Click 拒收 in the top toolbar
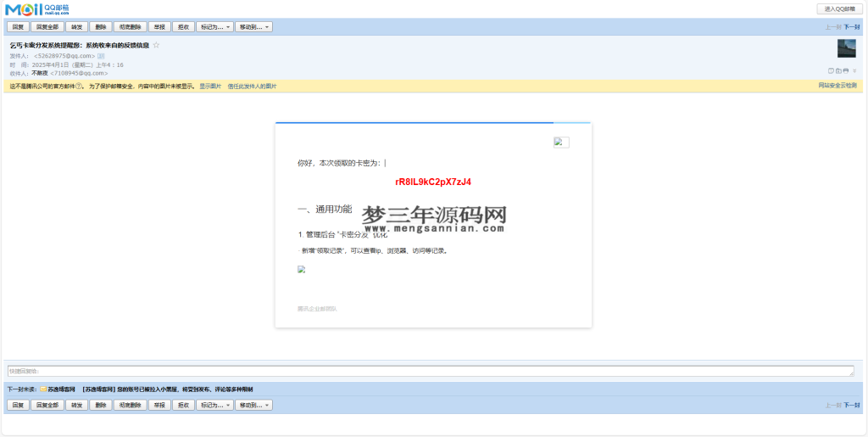This screenshot has height=437, width=868. [183, 26]
